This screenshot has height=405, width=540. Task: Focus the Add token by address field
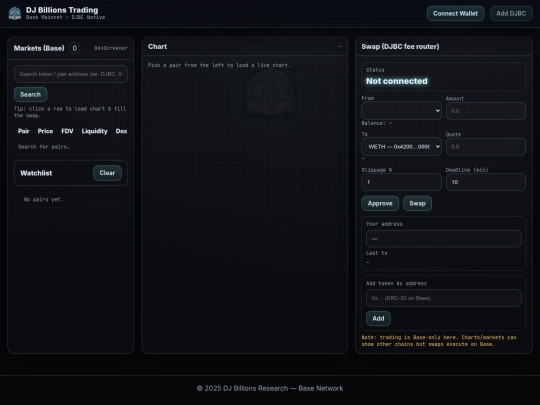[x=444, y=298]
